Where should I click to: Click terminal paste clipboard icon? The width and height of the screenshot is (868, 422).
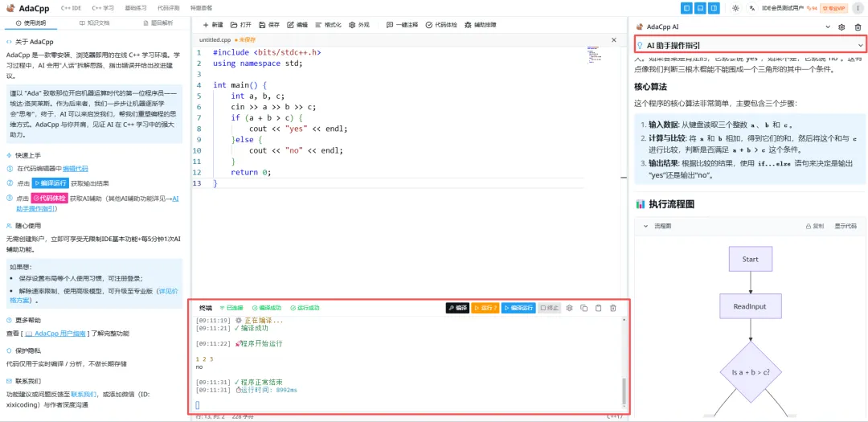[x=598, y=308]
